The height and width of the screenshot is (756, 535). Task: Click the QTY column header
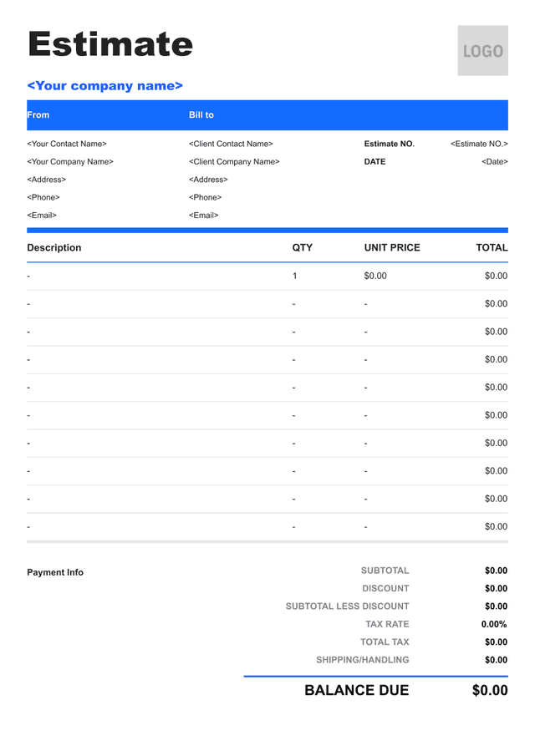[x=303, y=247]
